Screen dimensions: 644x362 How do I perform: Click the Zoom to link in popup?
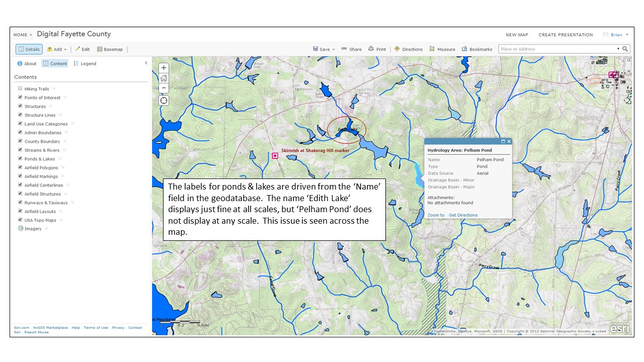click(x=436, y=215)
